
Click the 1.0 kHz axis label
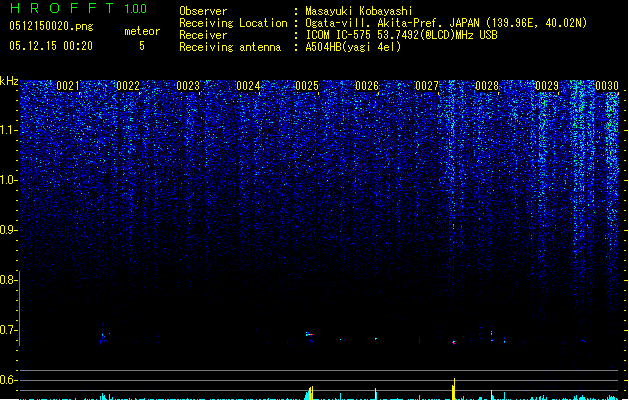point(9,180)
